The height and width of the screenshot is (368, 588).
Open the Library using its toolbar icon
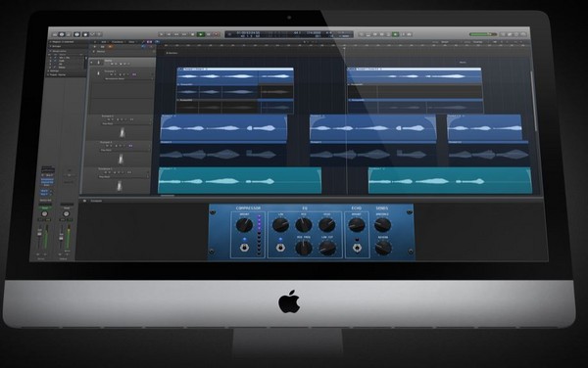point(55,34)
